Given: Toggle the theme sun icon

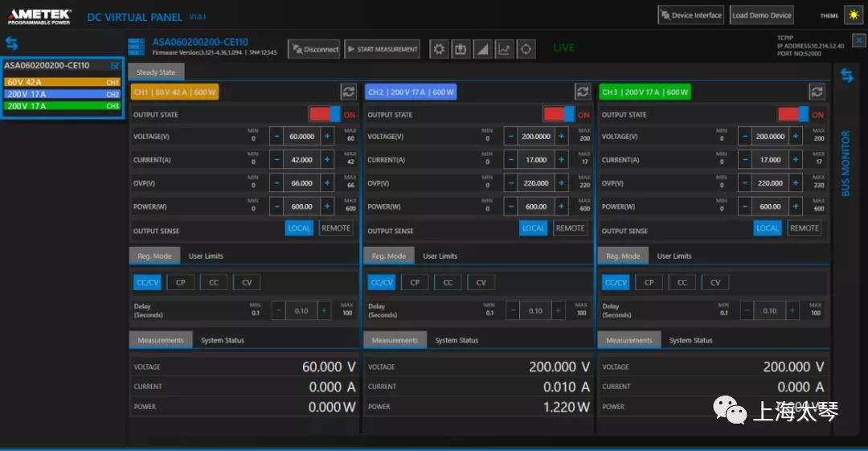Looking at the screenshot, I should (854, 15).
